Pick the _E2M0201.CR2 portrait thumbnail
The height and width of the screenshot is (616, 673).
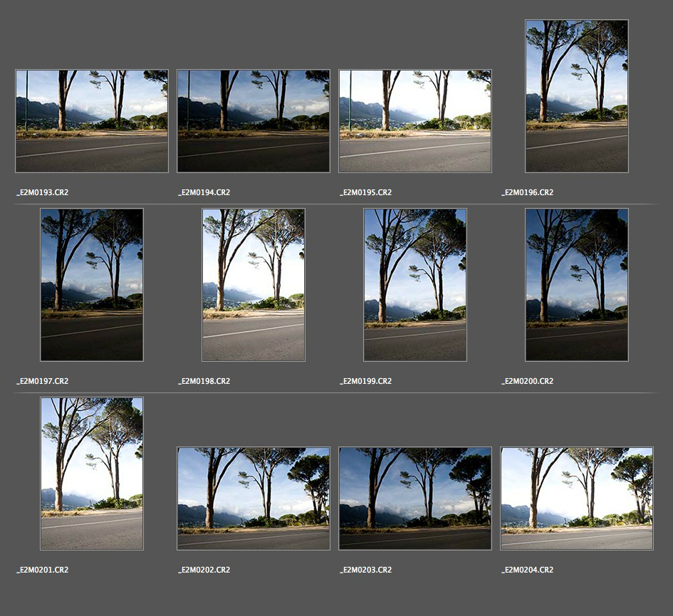click(x=92, y=474)
